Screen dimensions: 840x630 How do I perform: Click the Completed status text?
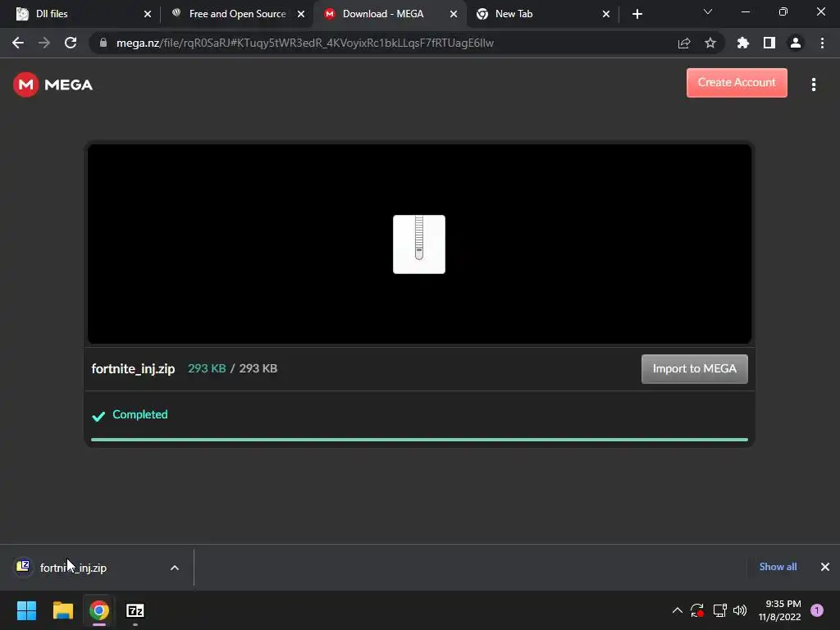(139, 414)
